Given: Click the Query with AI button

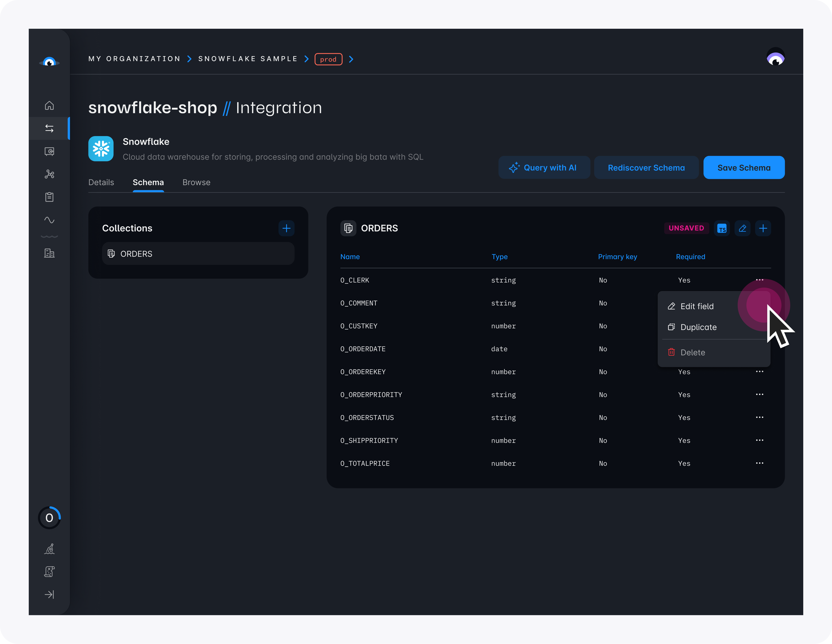Looking at the screenshot, I should [544, 168].
